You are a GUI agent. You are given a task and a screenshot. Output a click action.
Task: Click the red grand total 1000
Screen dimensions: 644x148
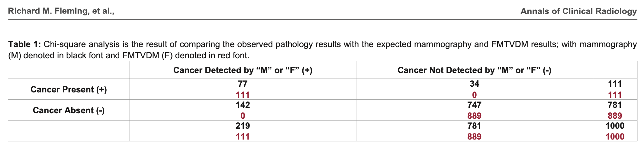[615, 137]
